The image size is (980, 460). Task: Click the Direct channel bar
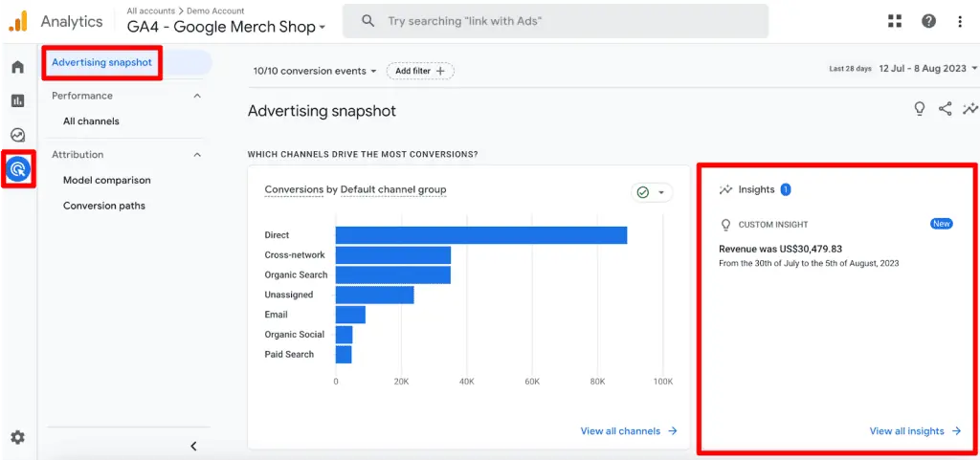[481, 235]
